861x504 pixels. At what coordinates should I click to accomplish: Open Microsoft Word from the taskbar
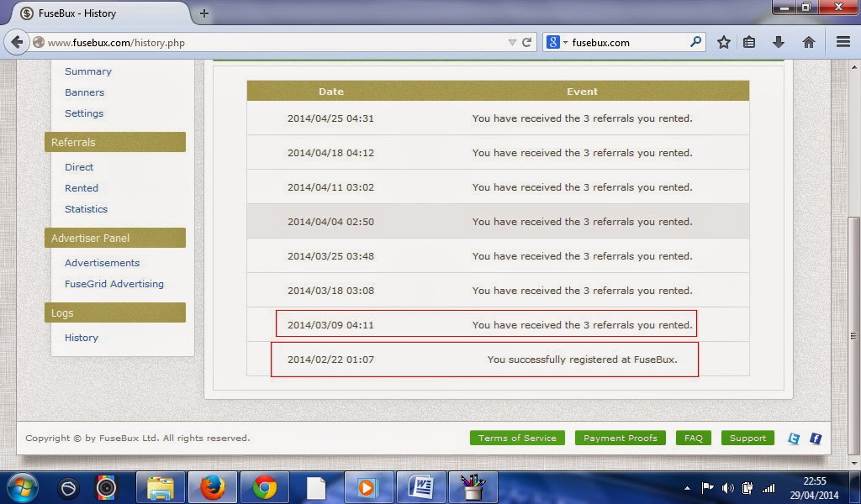[420, 487]
